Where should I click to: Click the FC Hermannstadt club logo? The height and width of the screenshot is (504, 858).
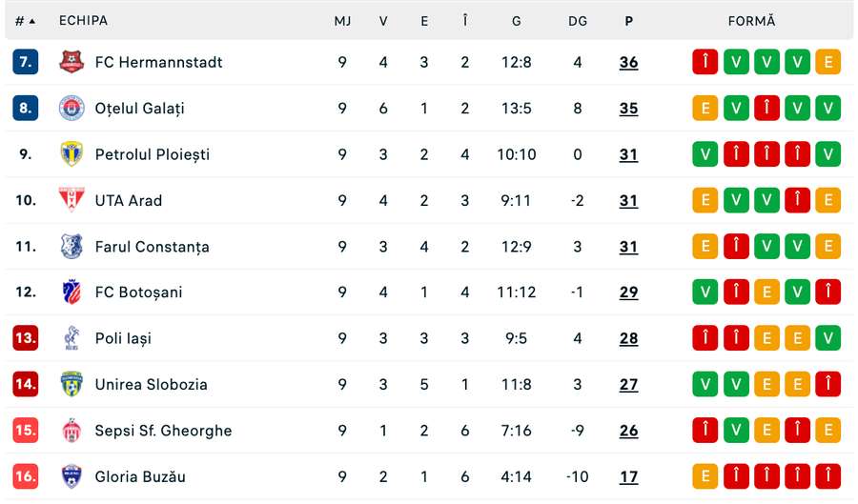pyautogui.click(x=71, y=62)
